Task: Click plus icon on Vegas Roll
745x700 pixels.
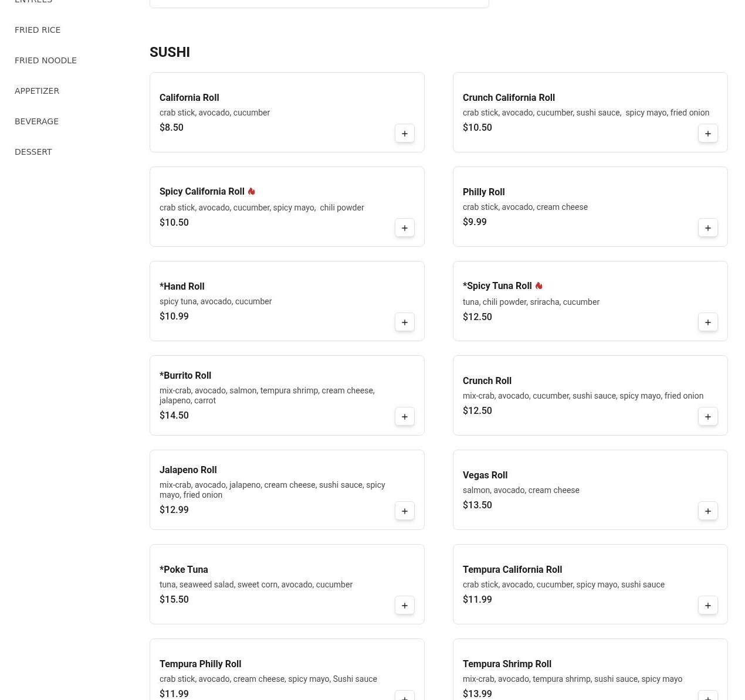Action: click(707, 511)
